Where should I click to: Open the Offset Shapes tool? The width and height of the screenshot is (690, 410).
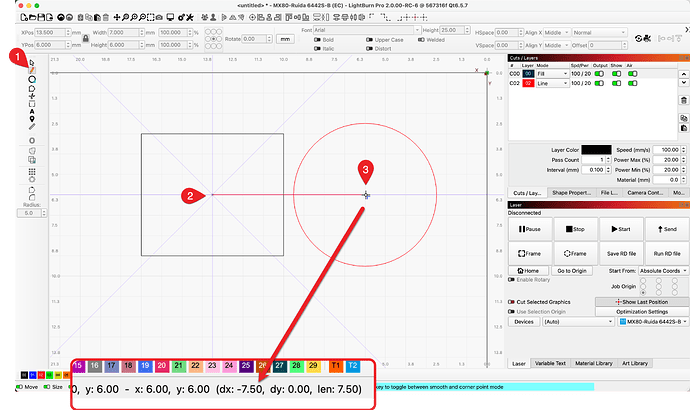tap(32, 140)
